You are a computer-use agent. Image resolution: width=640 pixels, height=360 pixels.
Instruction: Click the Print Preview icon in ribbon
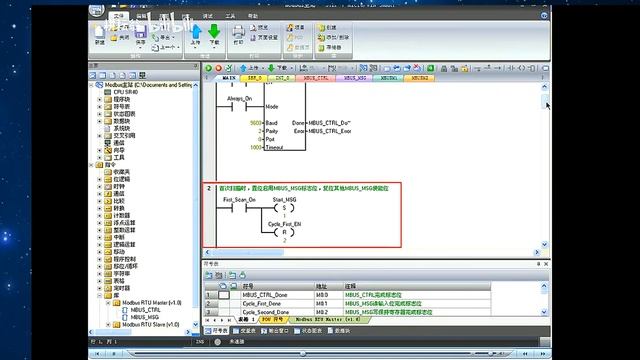(x=253, y=27)
